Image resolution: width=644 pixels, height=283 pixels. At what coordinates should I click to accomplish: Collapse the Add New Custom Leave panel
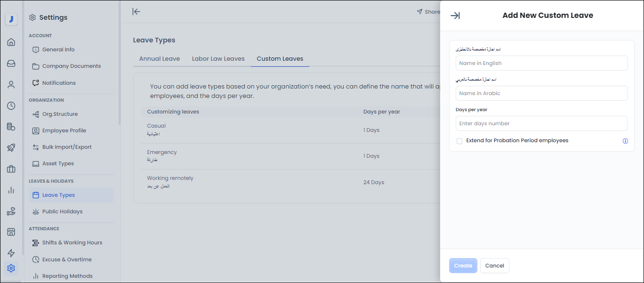point(455,16)
